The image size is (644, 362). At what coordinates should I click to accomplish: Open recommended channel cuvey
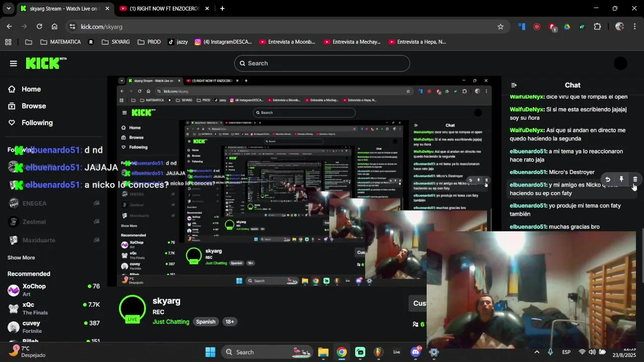coord(53,327)
